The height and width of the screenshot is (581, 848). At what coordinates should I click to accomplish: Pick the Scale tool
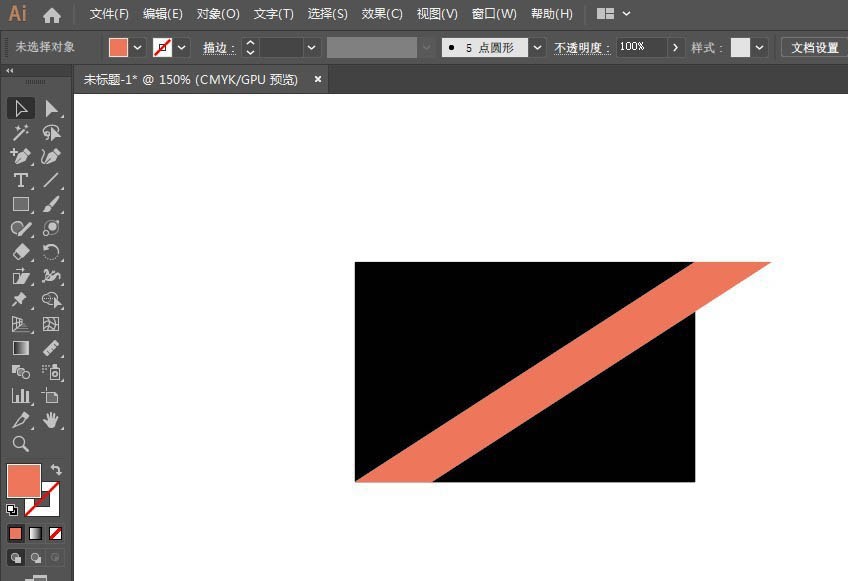(21, 276)
